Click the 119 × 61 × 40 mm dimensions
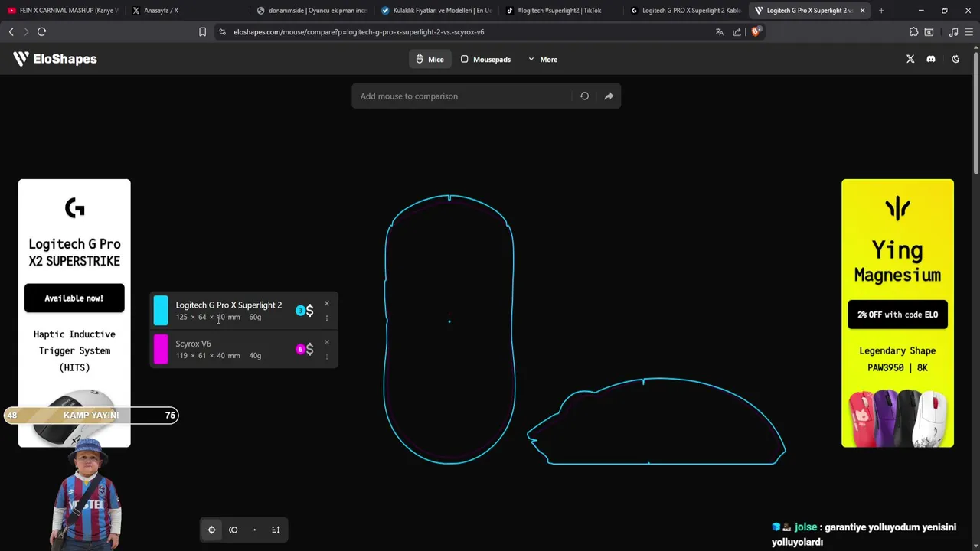This screenshot has width=980, height=551. (x=207, y=356)
